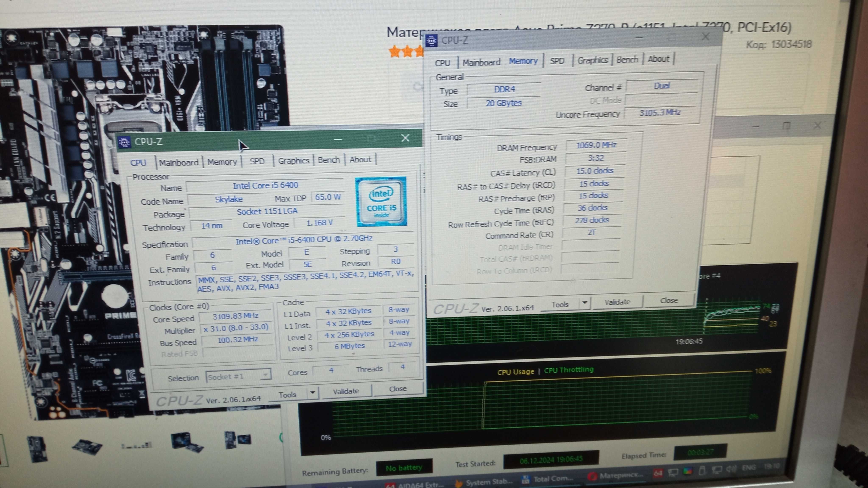The width and height of the screenshot is (868, 488).
Task: Click the processor Name field Intel Core i5 6400
Action: 265,185
